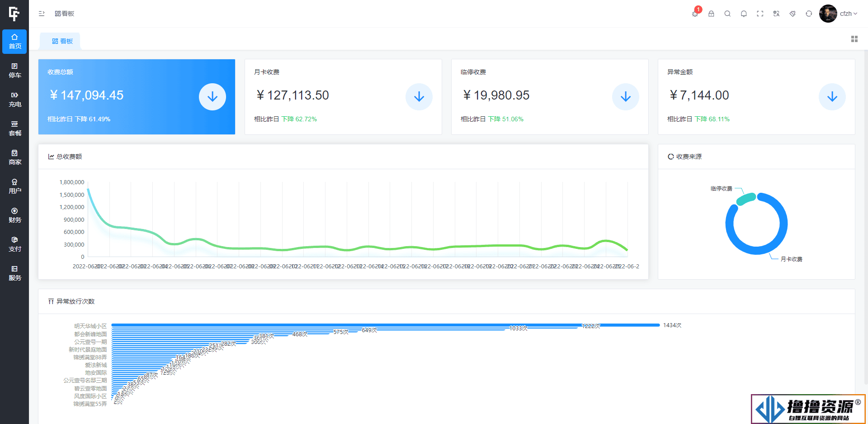This screenshot has height=424, width=868.
Task: Open the theme color picker icon
Action: (793, 14)
